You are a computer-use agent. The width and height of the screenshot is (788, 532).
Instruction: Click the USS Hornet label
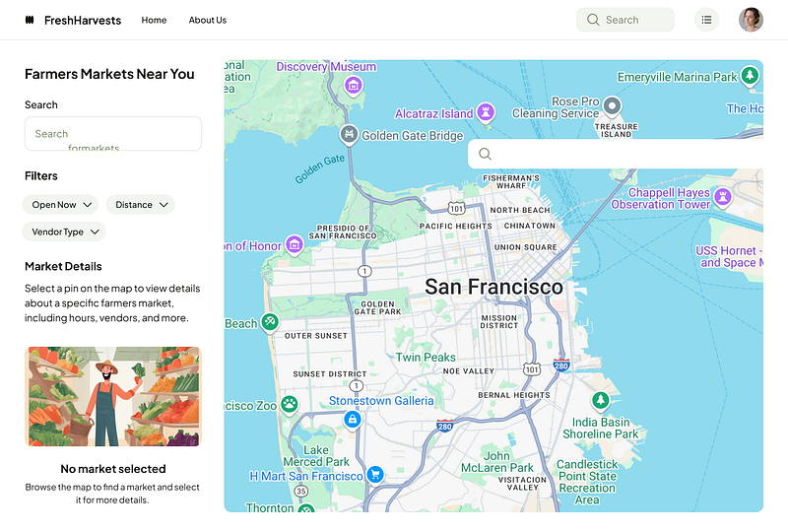tap(729, 256)
